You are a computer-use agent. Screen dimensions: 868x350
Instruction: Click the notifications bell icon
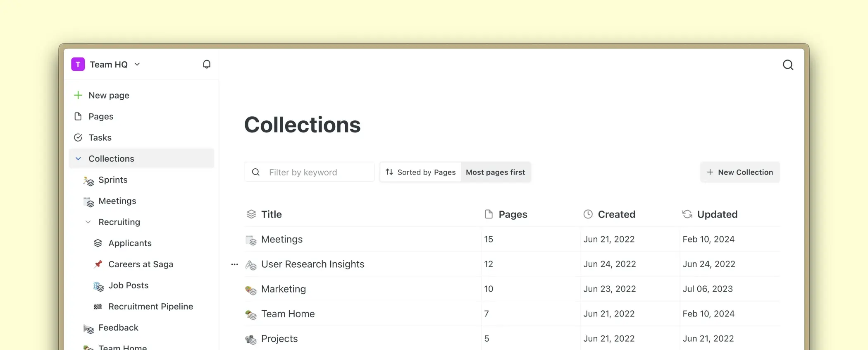[207, 65]
